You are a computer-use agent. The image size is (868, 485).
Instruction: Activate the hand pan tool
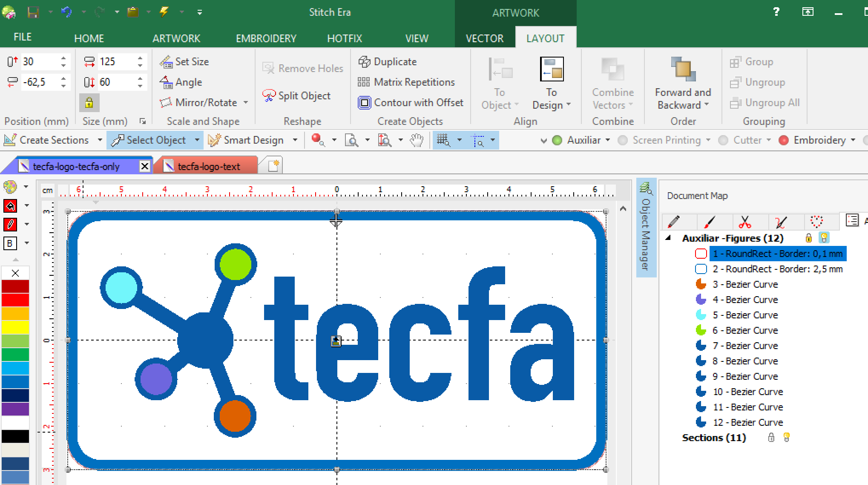tap(417, 140)
